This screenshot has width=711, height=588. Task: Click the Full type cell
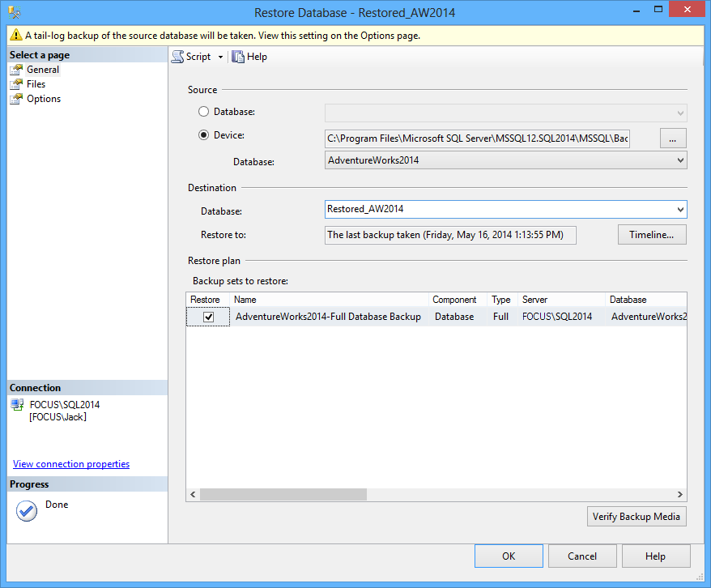pos(500,317)
